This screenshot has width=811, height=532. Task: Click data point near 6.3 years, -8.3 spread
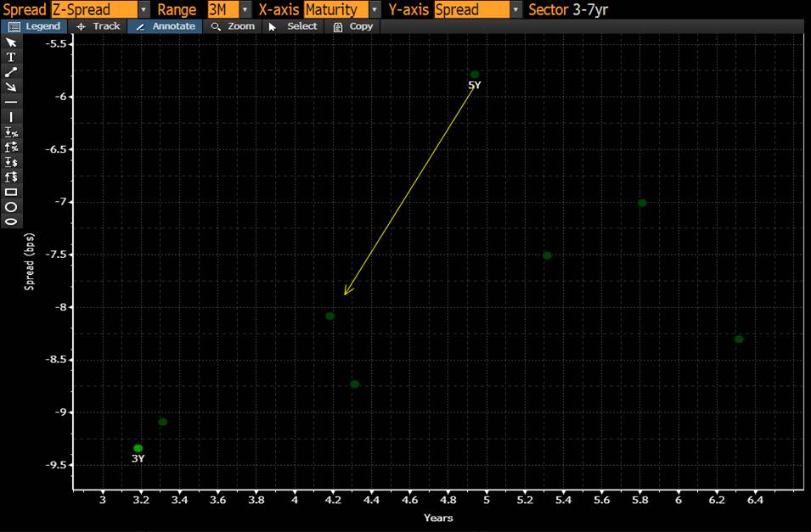tap(739, 339)
